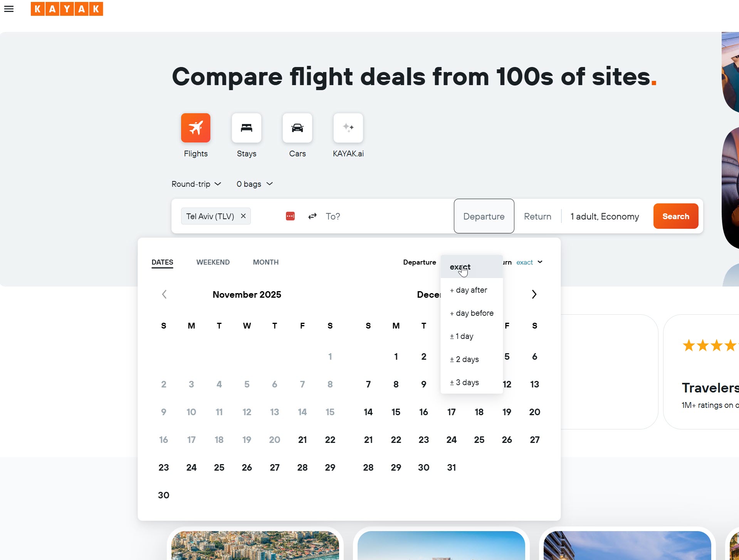Switch to the WEEKEND tab
This screenshot has height=560, width=739.
coord(213,262)
